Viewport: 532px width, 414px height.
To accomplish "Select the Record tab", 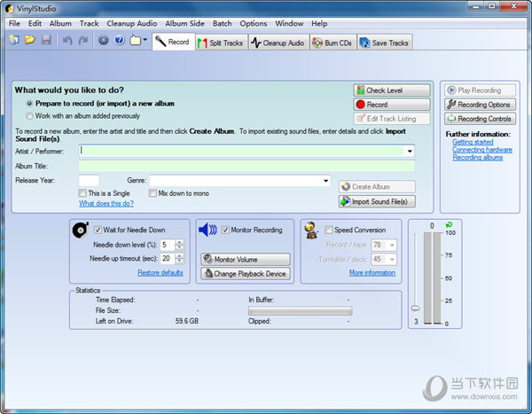I will [174, 42].
